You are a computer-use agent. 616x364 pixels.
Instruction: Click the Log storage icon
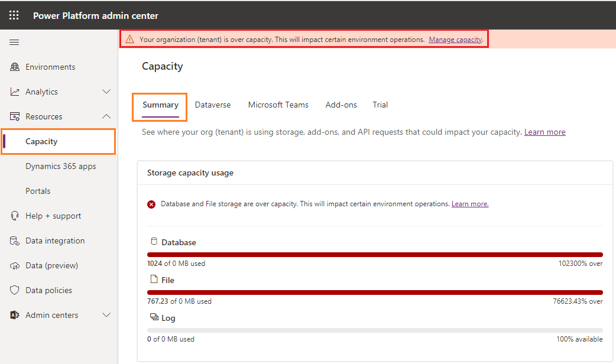(x=154, y=317)
